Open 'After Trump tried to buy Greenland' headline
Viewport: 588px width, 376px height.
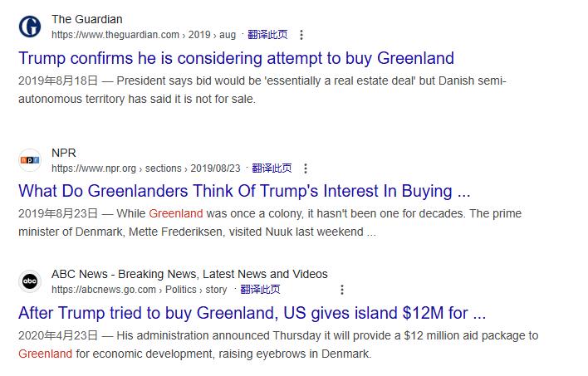252,313
